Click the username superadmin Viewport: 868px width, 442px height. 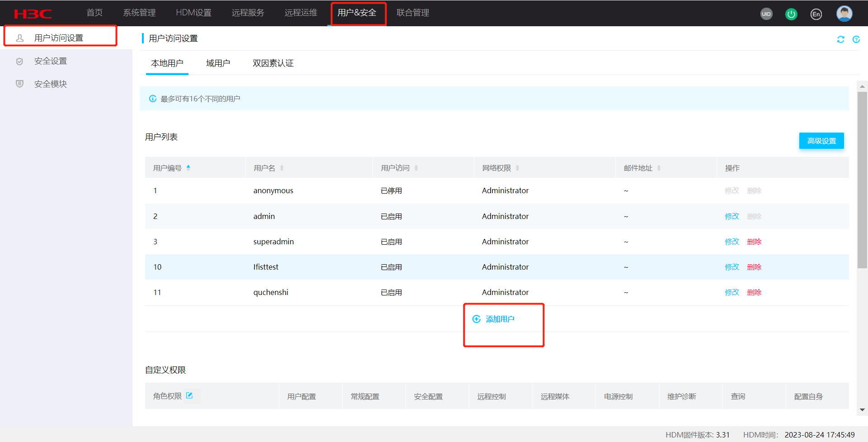point(274,242)
